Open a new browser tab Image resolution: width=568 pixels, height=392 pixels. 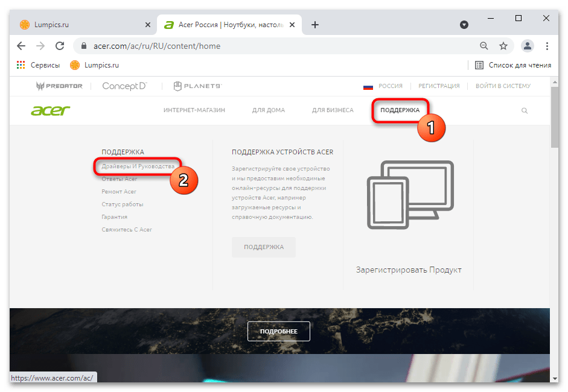[x=315, y=25]
